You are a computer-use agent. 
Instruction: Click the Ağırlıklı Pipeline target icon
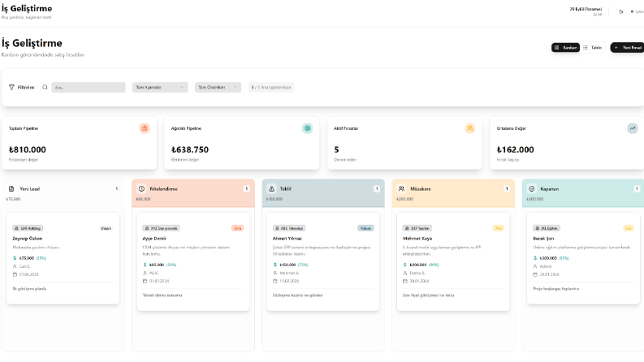tap(307, 128)
